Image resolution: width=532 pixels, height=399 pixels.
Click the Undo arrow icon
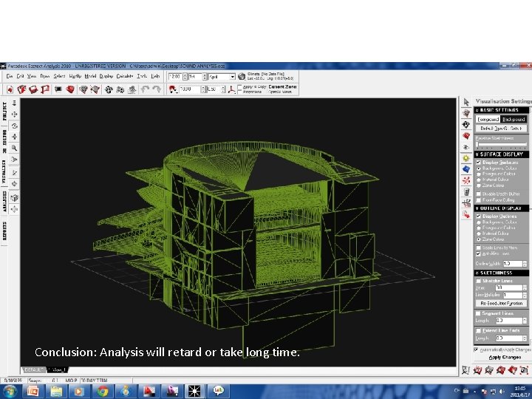(x=146, y=89)
